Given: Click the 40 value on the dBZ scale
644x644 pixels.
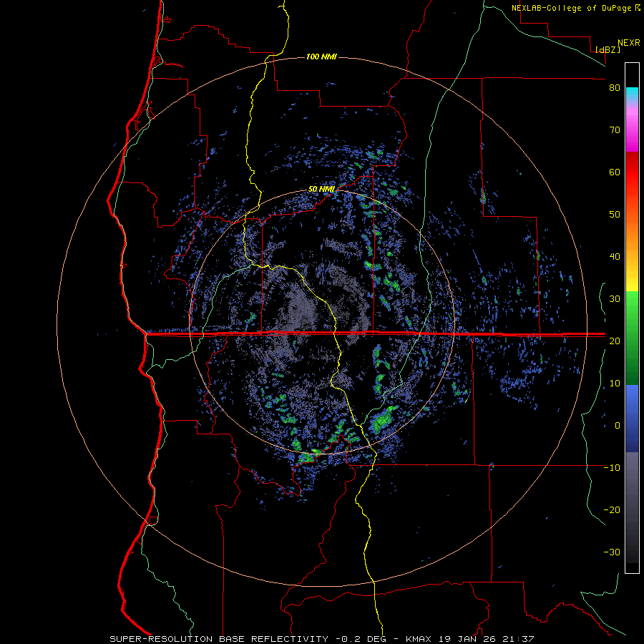Looking at the screenshot, I should (615, 257).
